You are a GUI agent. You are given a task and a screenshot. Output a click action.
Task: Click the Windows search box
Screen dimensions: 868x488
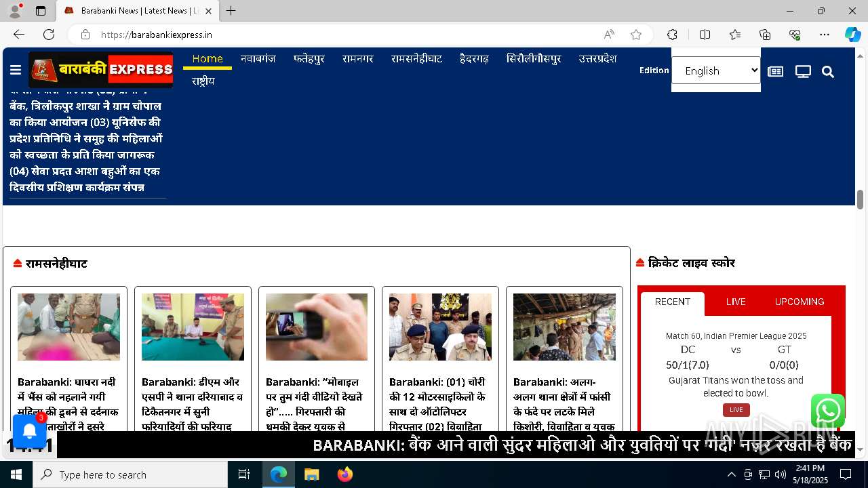130,474
